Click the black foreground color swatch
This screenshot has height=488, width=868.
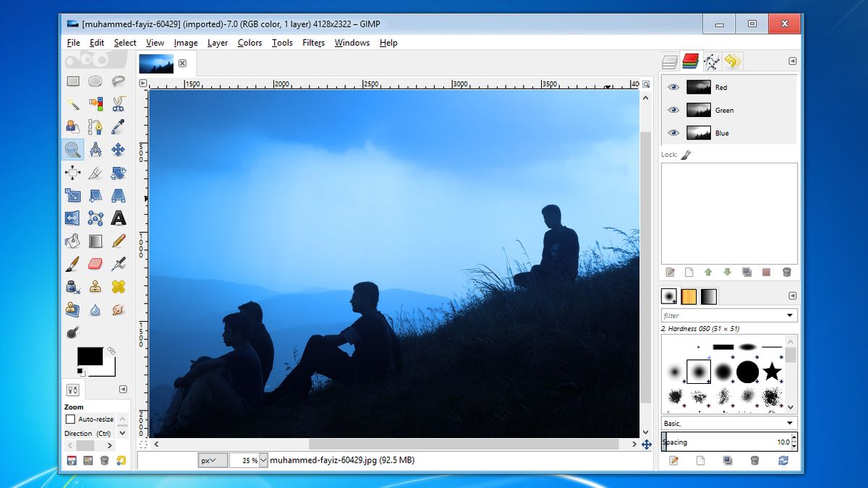click(90, 356)
